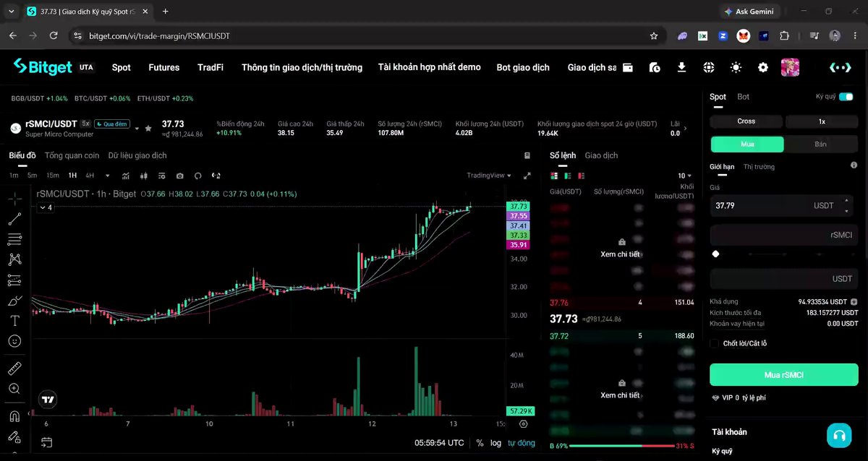Expand more timeframe options dropdown
Image resolution: width=868 pixels, height=461 pixels.
point(108,176)
